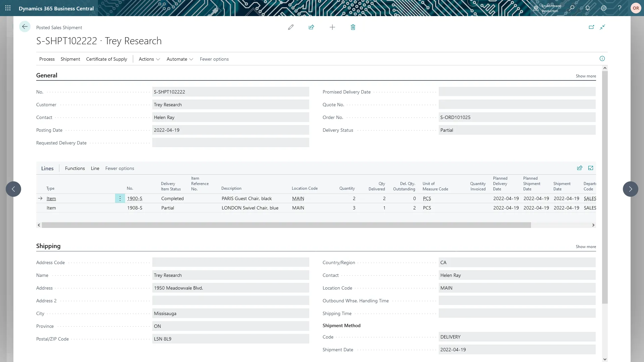This screenshot has height=362, width=644.
Task: Click Show more in General section
Action: pyautogui.click(x=586, y=76)
